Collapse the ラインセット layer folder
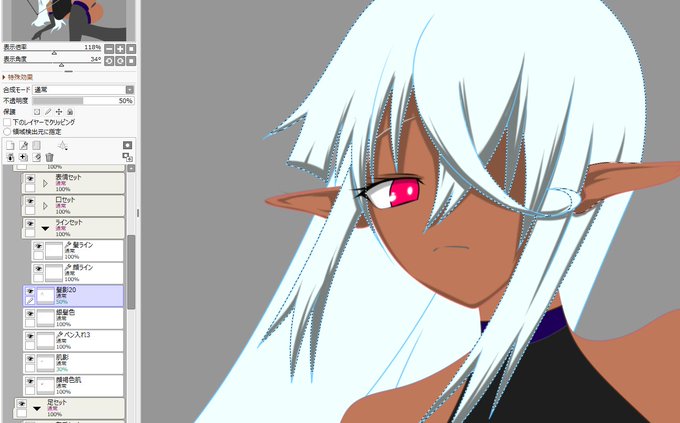This screenshot has height=423, width=680. click(x=45, y=229)
